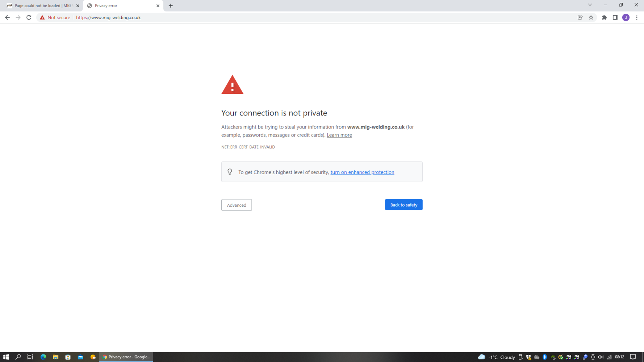Open a new tab with plus button
The width and height of the screenshot is (644, 362).
(x=171, y=6)
